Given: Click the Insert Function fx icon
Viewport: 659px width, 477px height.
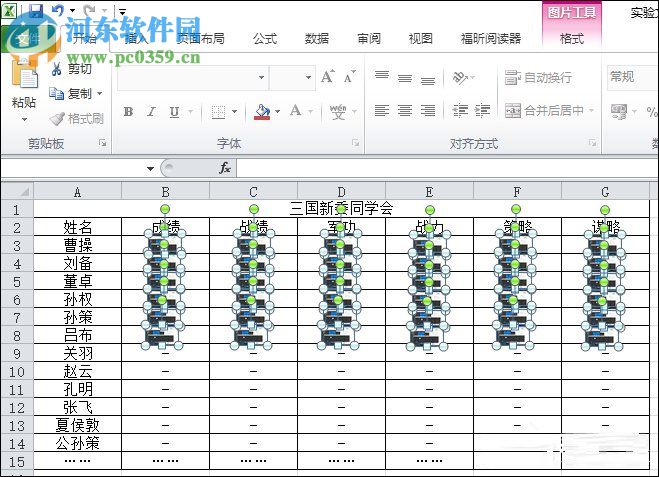Looking at the screenshot, I should (x=224, y=168).
